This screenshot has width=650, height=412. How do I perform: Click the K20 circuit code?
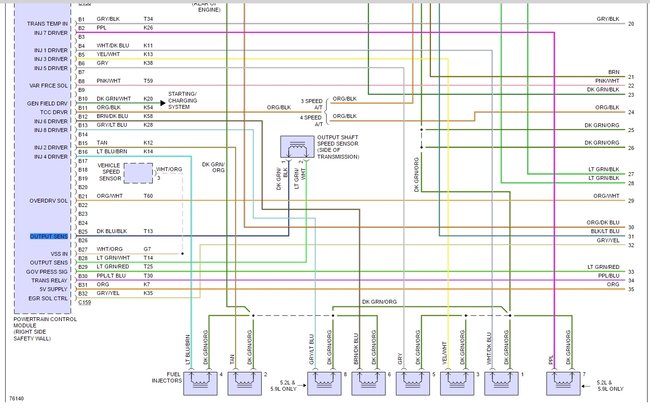pyautogui.click(x=148, y=99)
